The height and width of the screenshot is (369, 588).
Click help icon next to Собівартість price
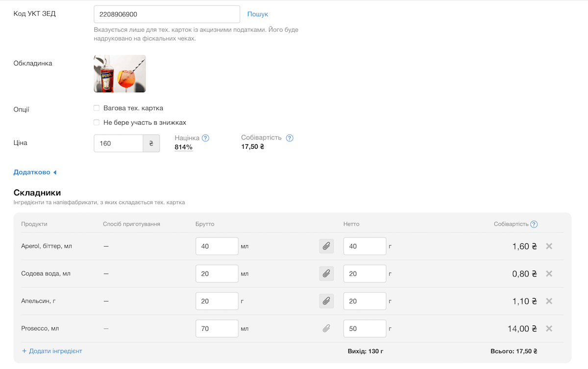[290, 138]
